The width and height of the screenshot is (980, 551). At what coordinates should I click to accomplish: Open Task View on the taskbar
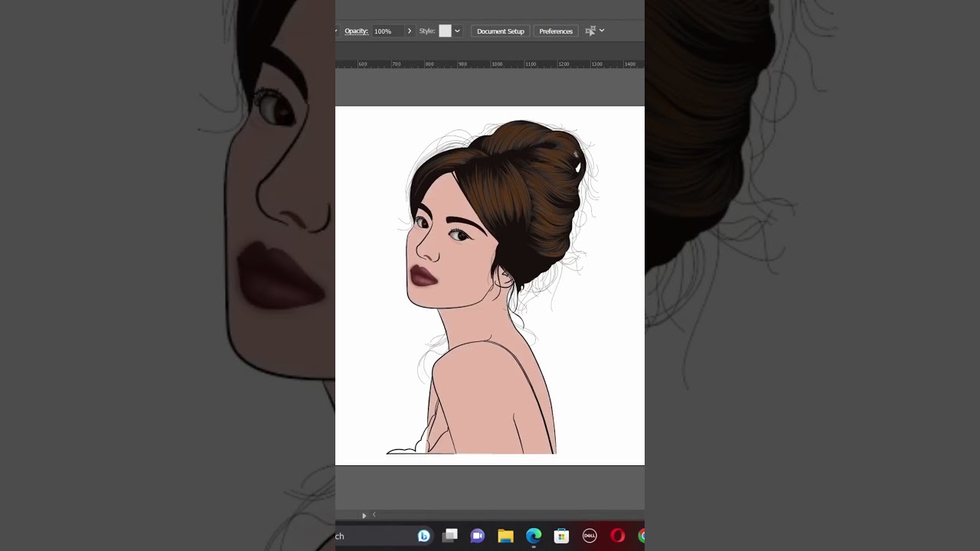(x=450, y=536)
